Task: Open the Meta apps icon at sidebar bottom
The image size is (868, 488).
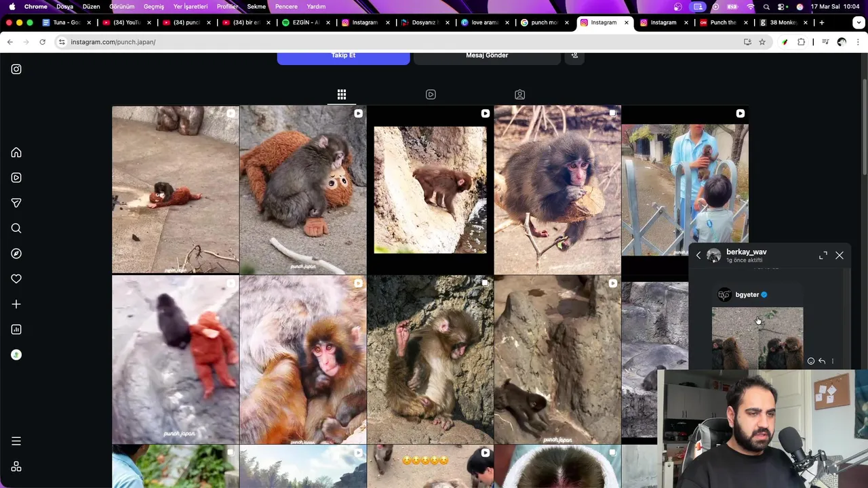Action: coord(16,466)
